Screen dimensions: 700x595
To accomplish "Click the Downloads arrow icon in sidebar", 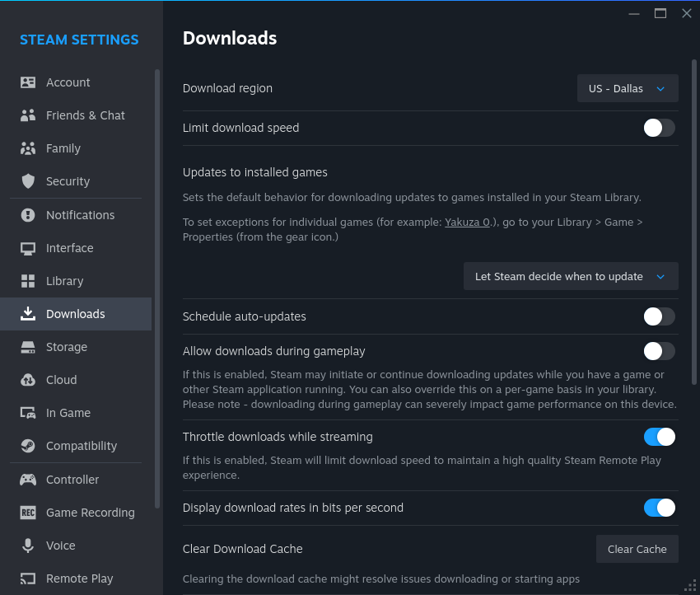I will (28, 314).
